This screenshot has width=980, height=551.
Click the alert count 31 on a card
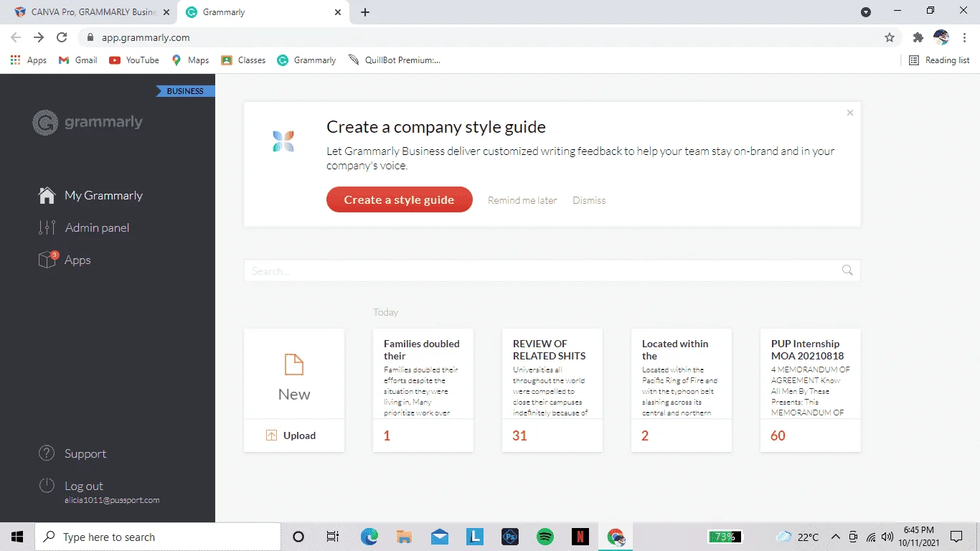[520, 435]
